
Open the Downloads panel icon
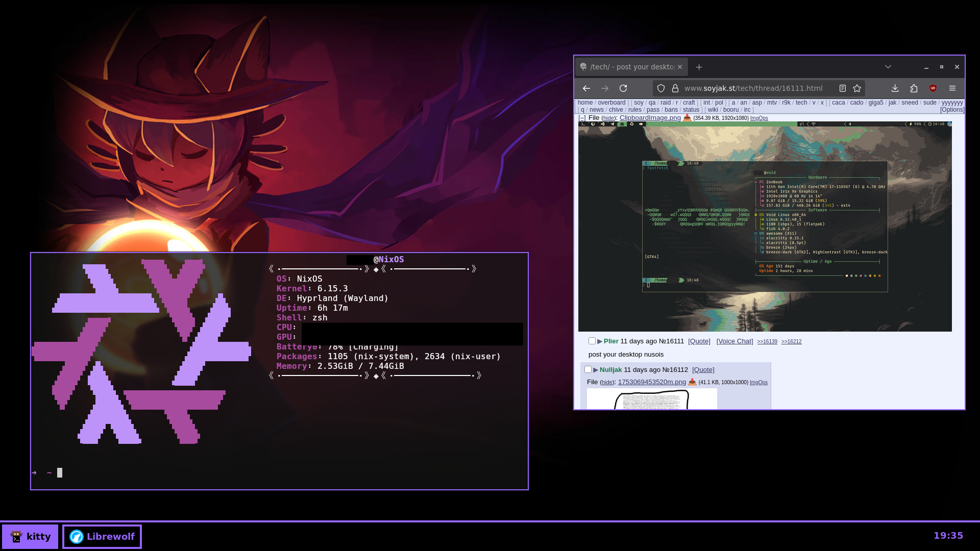[895, 88]
